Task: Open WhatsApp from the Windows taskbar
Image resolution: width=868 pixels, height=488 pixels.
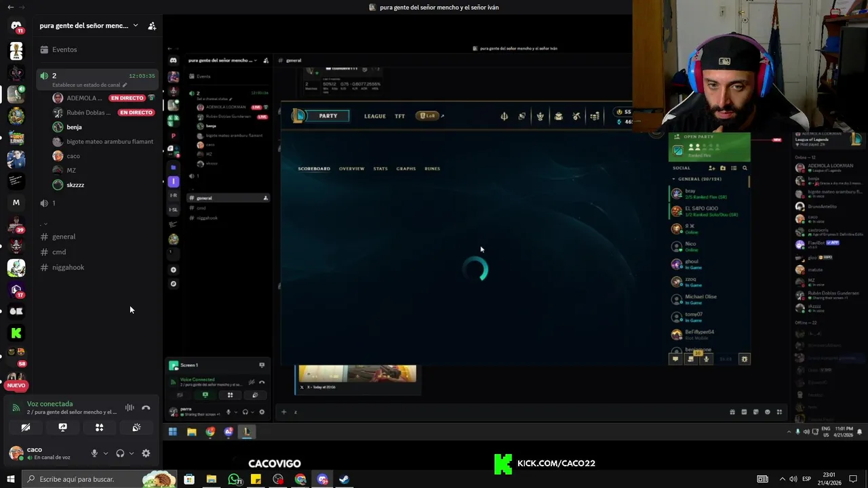Action: click(x=234, y=479)
